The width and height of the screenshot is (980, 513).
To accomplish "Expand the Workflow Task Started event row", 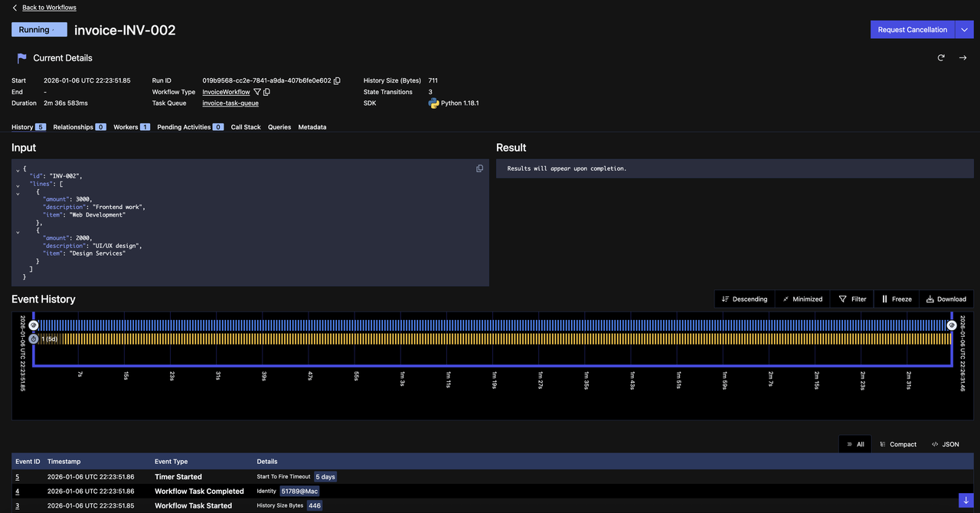I will click(492, 506).
